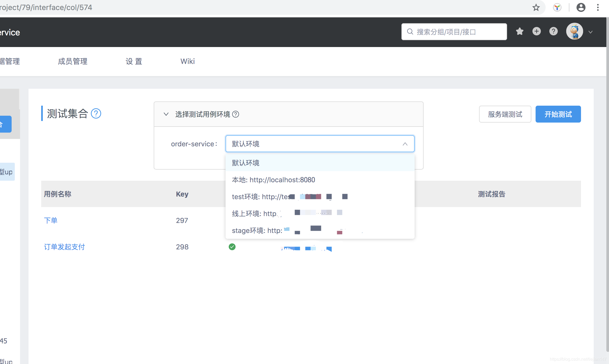Open the browser three-dot menu
Viewport: 609px width, 364px height.
(x=598, y=7)
